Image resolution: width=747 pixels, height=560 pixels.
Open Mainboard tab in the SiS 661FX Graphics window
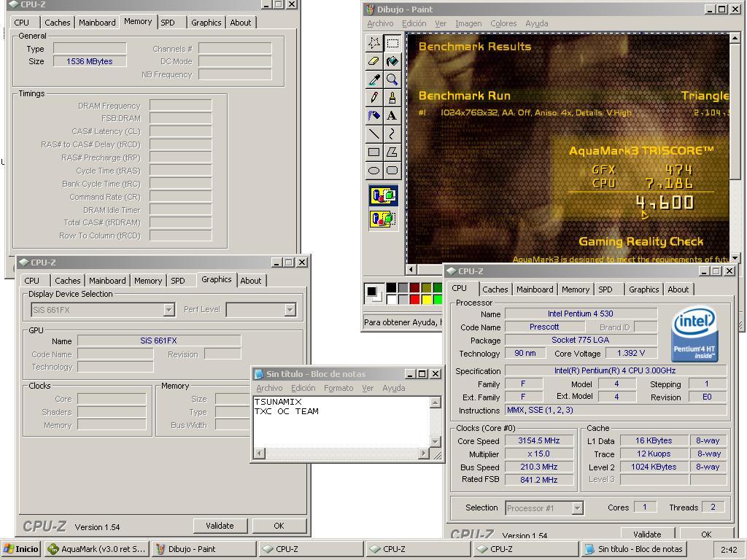click(107, 281)
